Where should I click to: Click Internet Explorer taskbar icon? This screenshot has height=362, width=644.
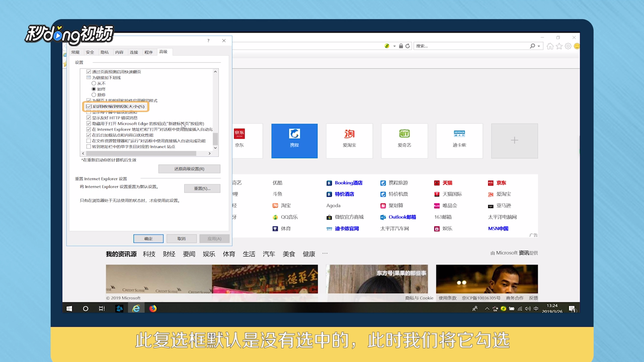coord(136,308)
